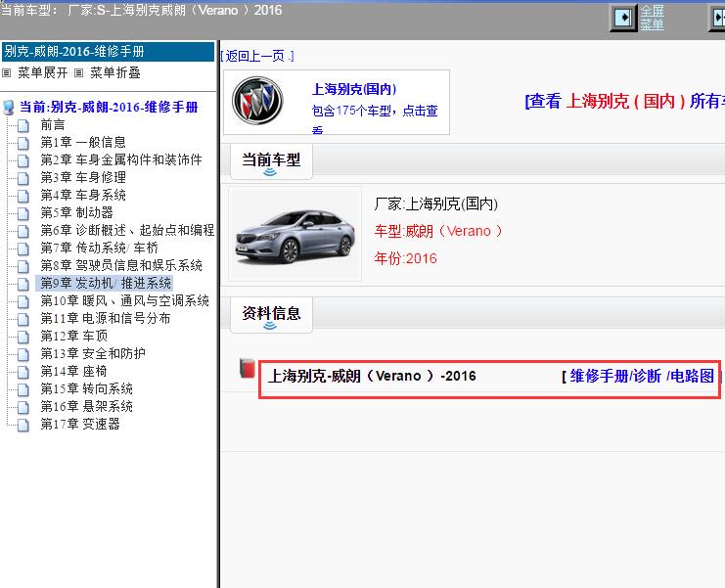Viewport: 725px width, 588px height.
Task: Click page icon beside 第14章
Action: 23,372
